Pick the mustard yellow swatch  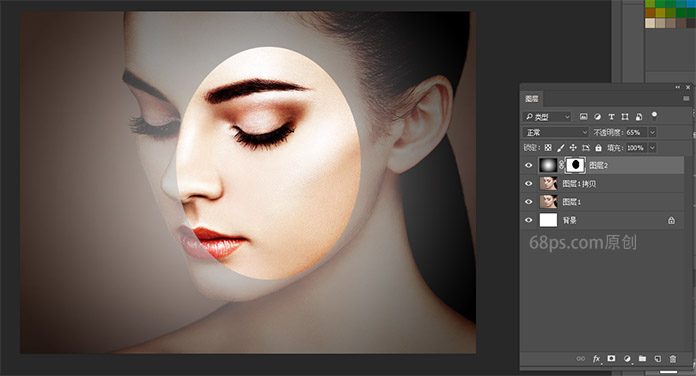coord(660,13)
